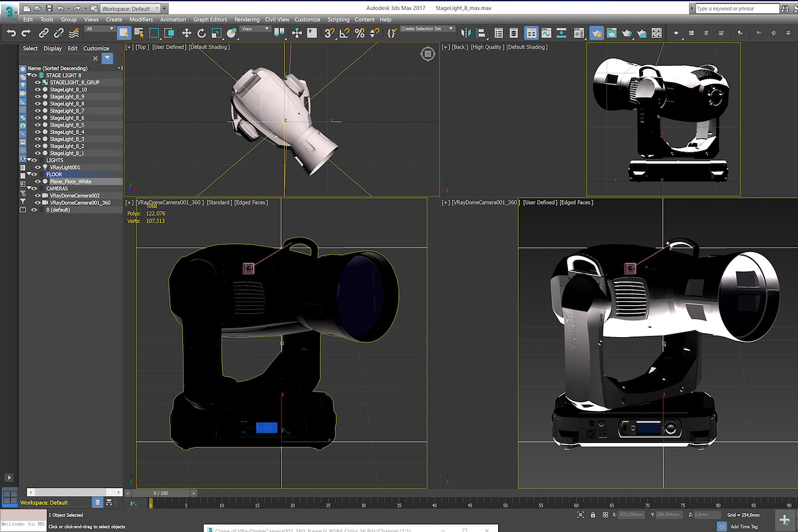The image size is (798, 532).
Task: Click the Undo arrow in main toolbar
Action: [11, 33]
